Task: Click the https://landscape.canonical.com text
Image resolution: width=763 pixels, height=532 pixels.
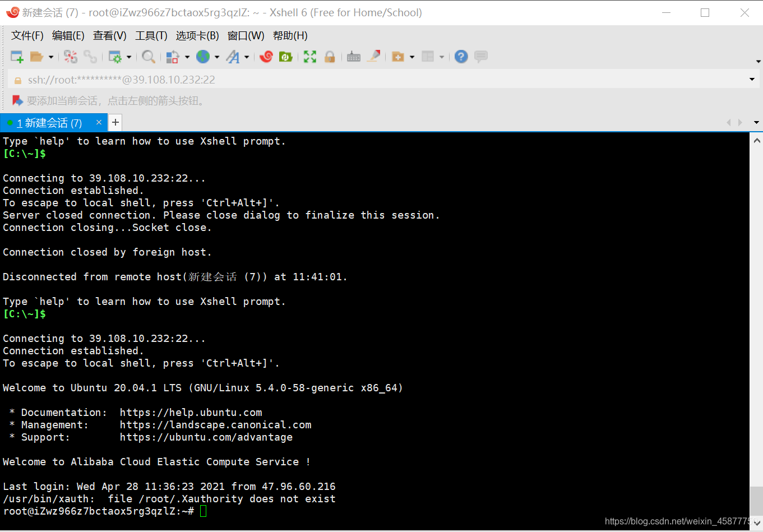Action: tap(215, 425)
